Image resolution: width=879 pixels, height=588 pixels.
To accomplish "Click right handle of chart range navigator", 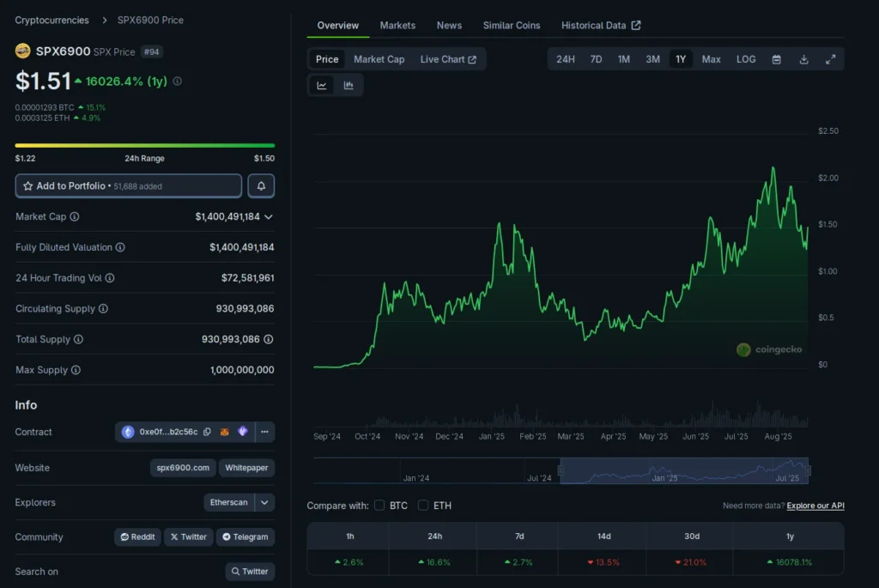I will pyautogui.click(x=809, y=471).
